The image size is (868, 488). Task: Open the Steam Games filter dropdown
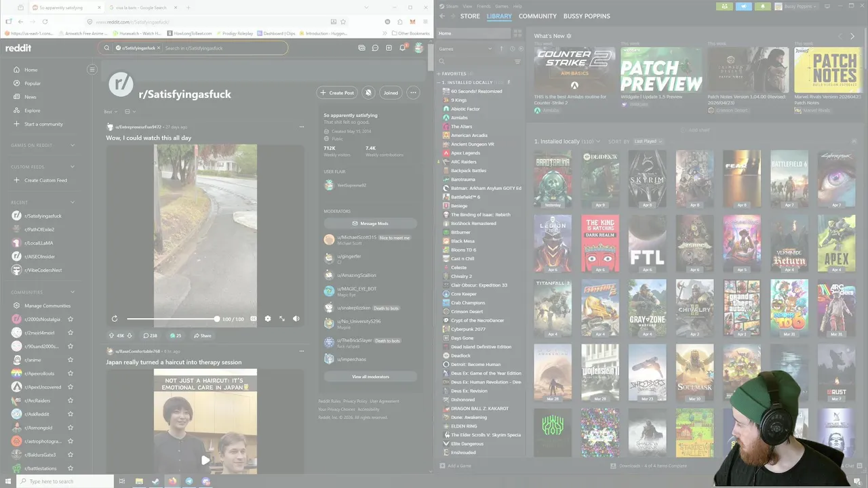466,49
